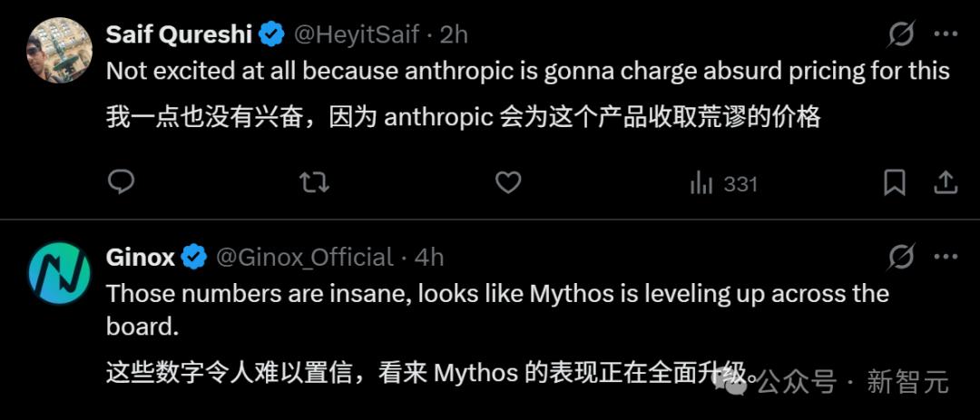Open the 2h timestamp on Saif's tweet
The height and width of the screenshot is (420, 980).
(454, 35)
